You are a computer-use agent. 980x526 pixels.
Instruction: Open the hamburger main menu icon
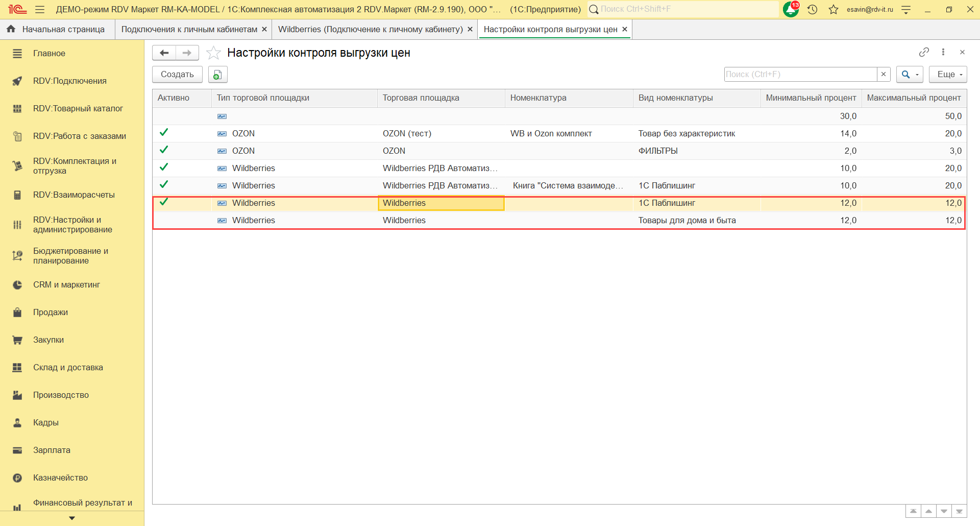pos(40,9)
